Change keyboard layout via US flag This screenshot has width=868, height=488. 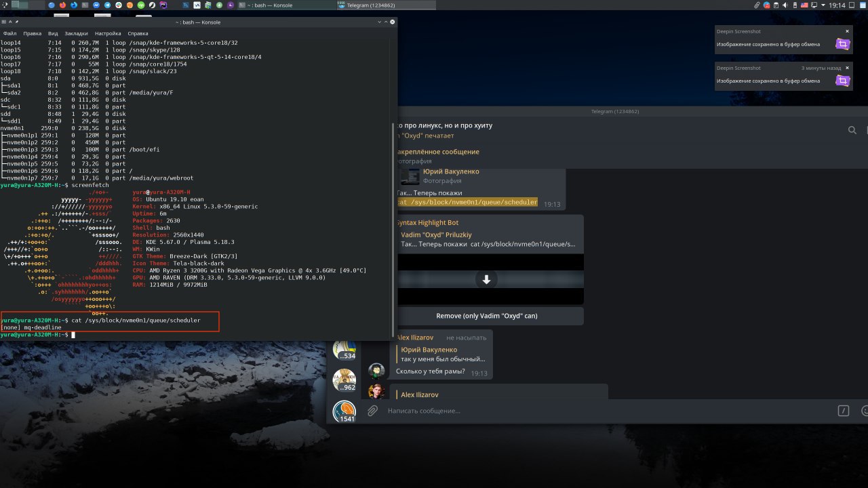[x=804, y=5]
